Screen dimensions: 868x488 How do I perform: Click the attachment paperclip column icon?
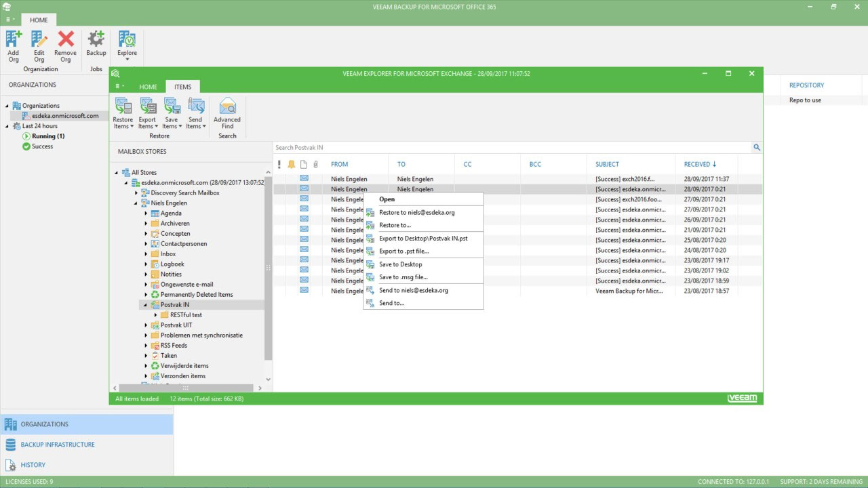[315, 164]
